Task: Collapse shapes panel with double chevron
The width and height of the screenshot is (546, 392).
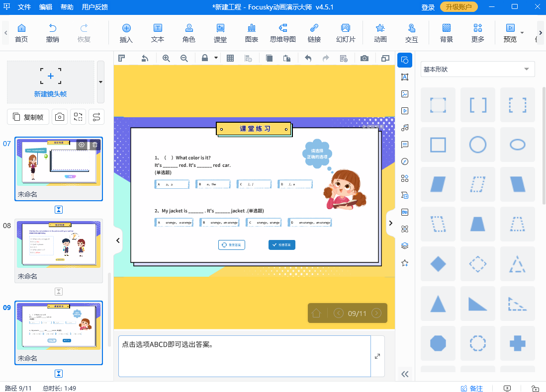Action: (x=405, y=374)
